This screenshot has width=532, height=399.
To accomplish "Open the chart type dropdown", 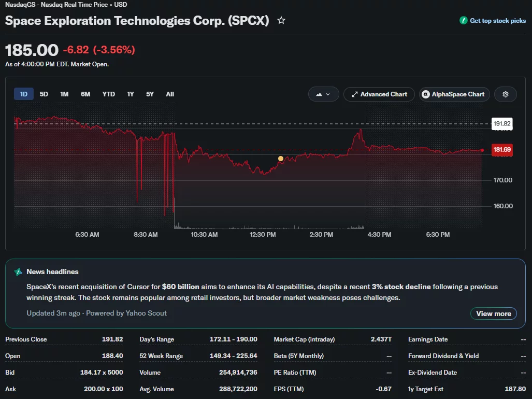I will tap(323, 94).
